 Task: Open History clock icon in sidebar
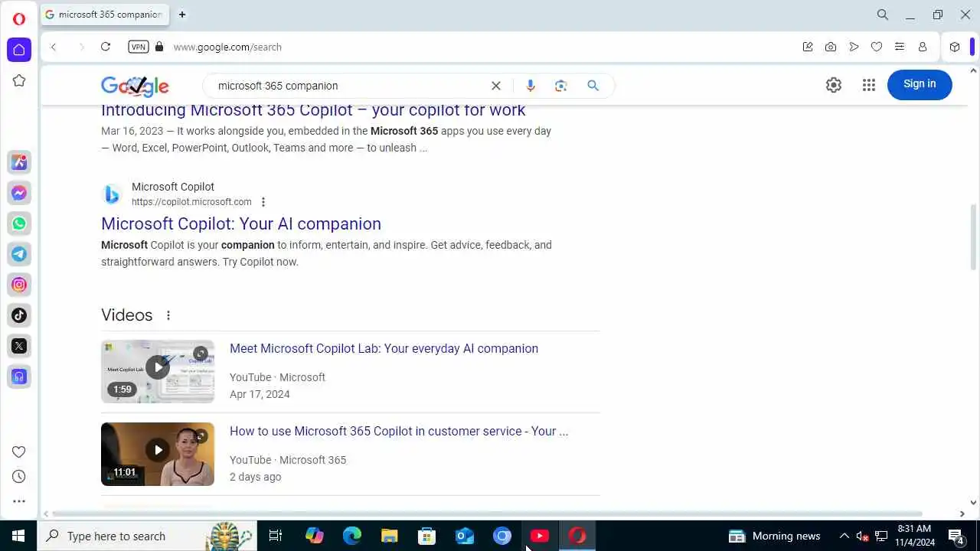[x=19, y=477]
